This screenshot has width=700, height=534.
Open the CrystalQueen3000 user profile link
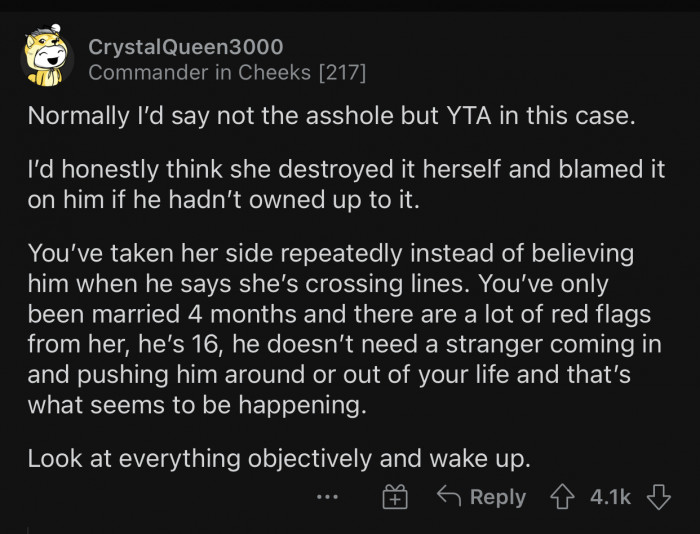185,47
